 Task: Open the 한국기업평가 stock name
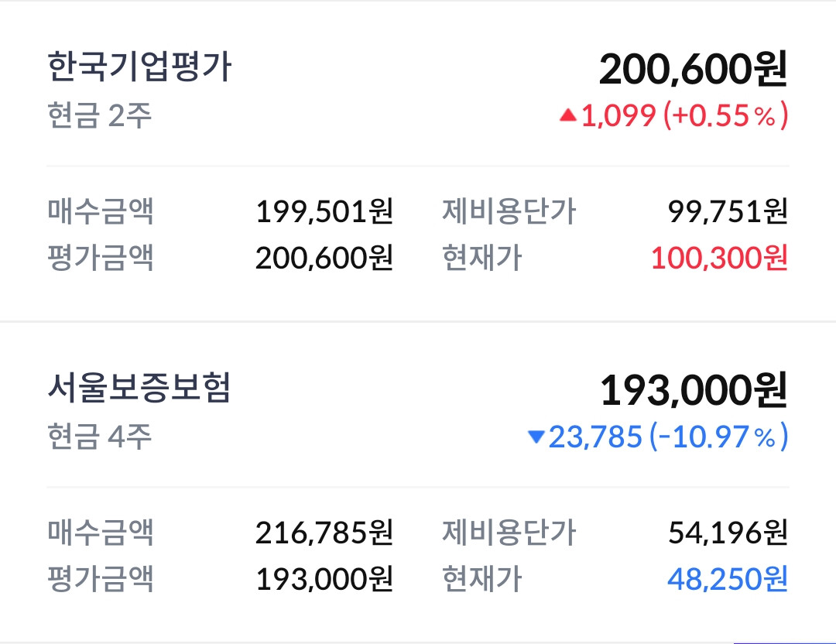[139, 67]
